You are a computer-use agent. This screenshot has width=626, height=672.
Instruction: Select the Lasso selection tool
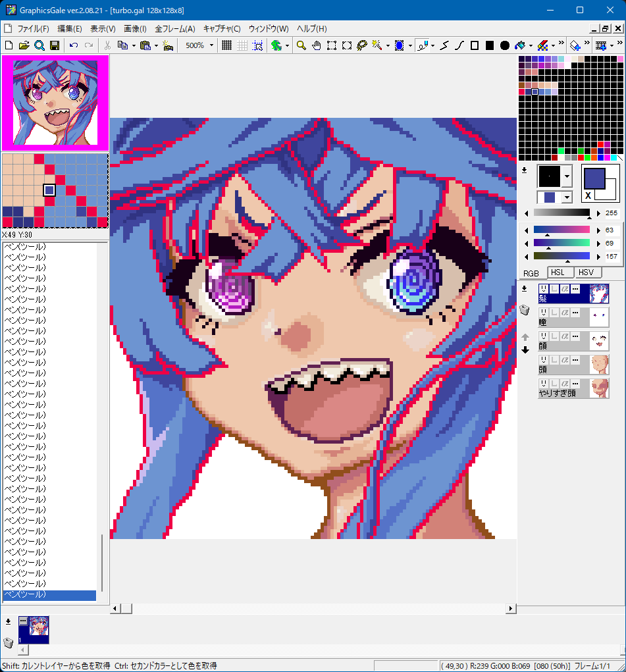coord(361,45)
